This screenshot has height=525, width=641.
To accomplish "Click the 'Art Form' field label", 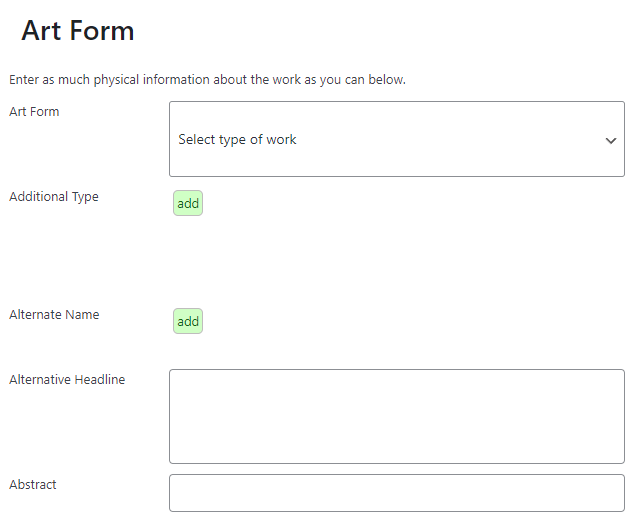I will click(34, 112).
